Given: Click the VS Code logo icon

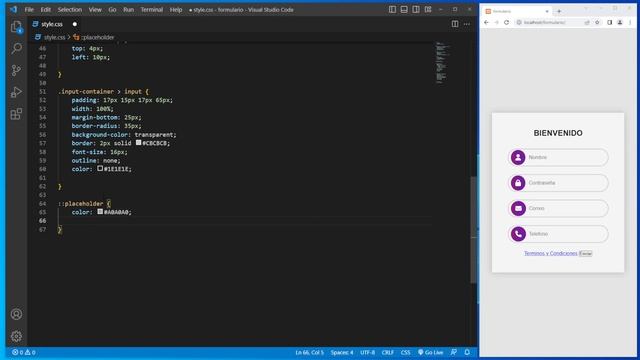Looking at the screenshot, I should pos(13,9).
